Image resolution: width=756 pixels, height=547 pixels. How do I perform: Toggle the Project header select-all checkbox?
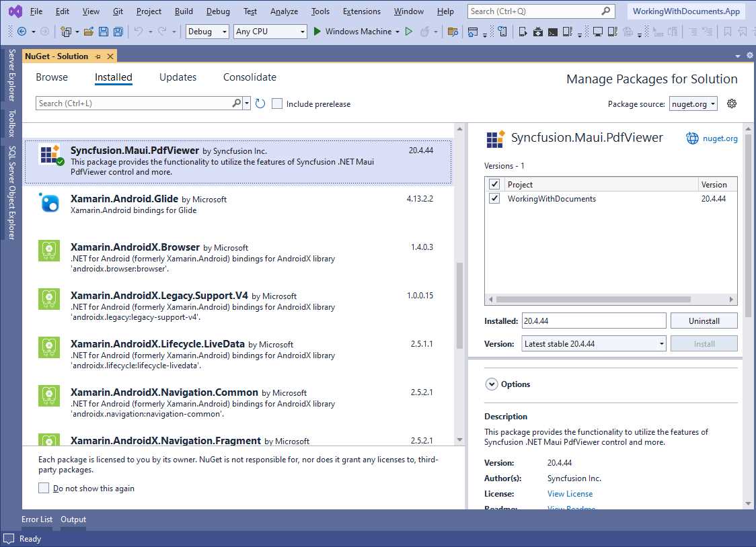[494, 184]
